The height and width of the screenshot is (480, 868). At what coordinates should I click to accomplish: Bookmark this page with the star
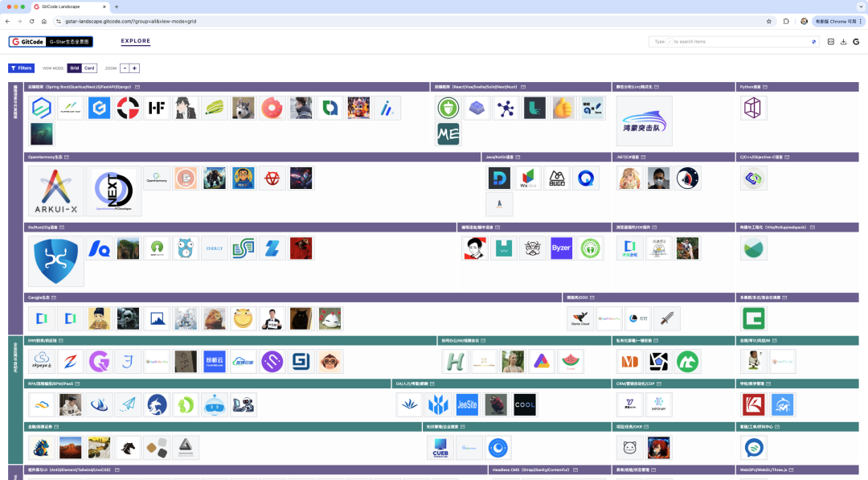pyautogui.click(x=769, y=22)
